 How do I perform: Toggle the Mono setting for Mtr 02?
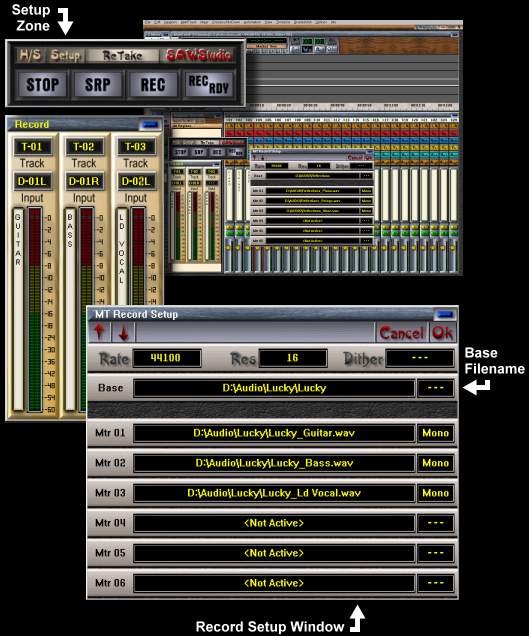click(x=436, y=463)
